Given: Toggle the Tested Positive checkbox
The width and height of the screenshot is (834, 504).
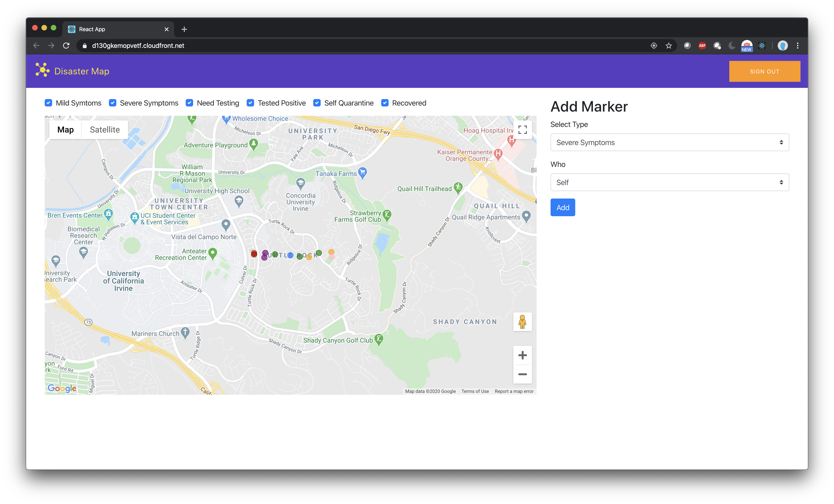Looking at the screenshot, I should point(250,103).
